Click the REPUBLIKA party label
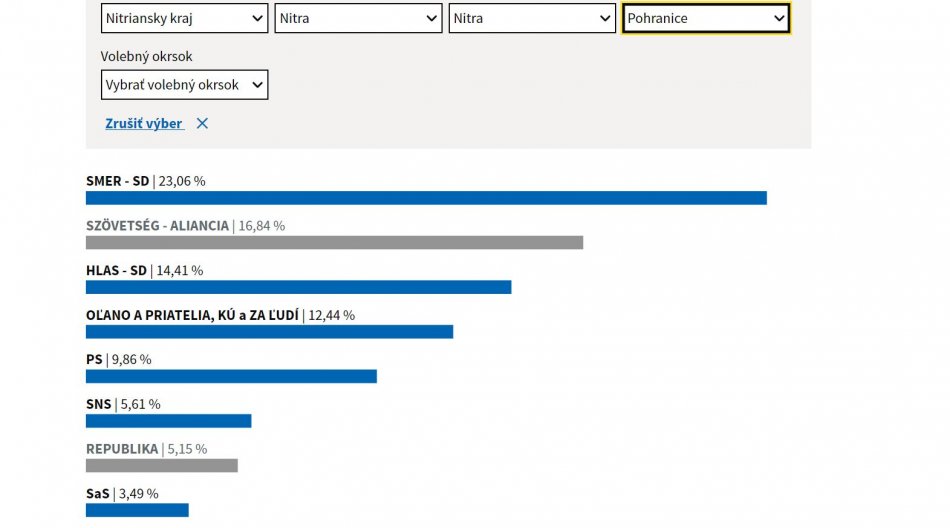This screenshot has height=528, width=950. pyautogui.click(x=122, y=449)
